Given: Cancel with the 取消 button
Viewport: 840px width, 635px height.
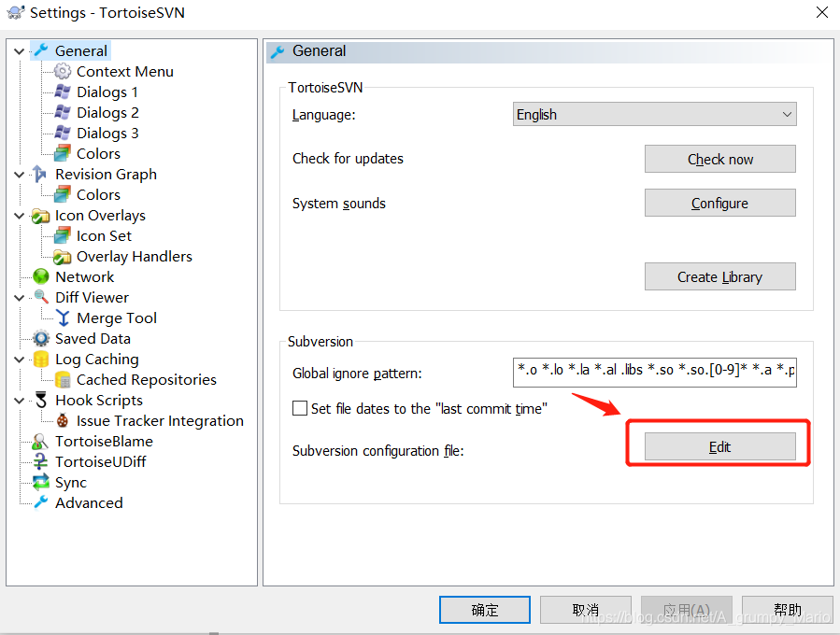Looking at the screenshot, I should pyautogui.click(x=586, y=610).
